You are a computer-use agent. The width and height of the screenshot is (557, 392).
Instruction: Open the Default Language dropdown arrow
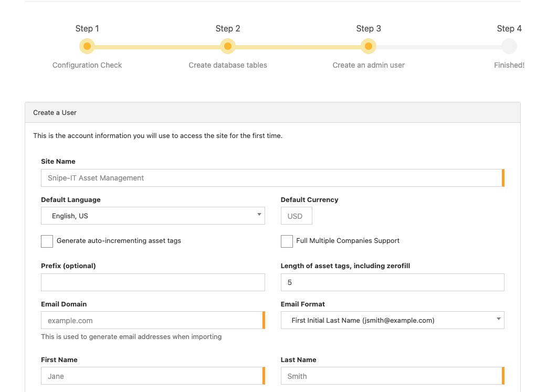[259, 214]
